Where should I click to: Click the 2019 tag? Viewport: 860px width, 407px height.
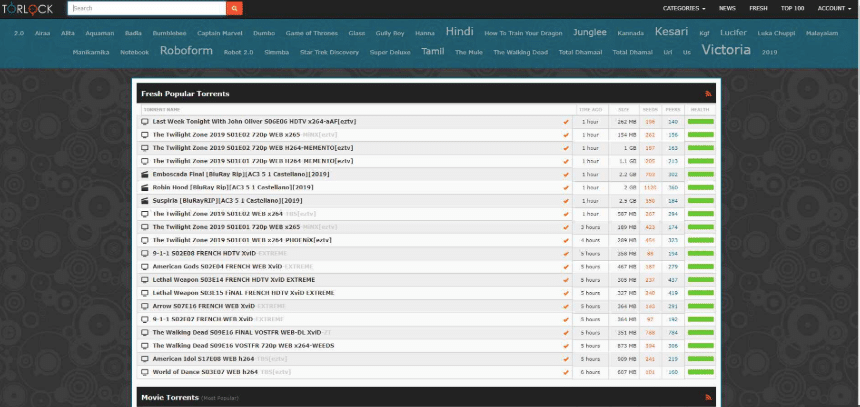(x=770, y=53)
